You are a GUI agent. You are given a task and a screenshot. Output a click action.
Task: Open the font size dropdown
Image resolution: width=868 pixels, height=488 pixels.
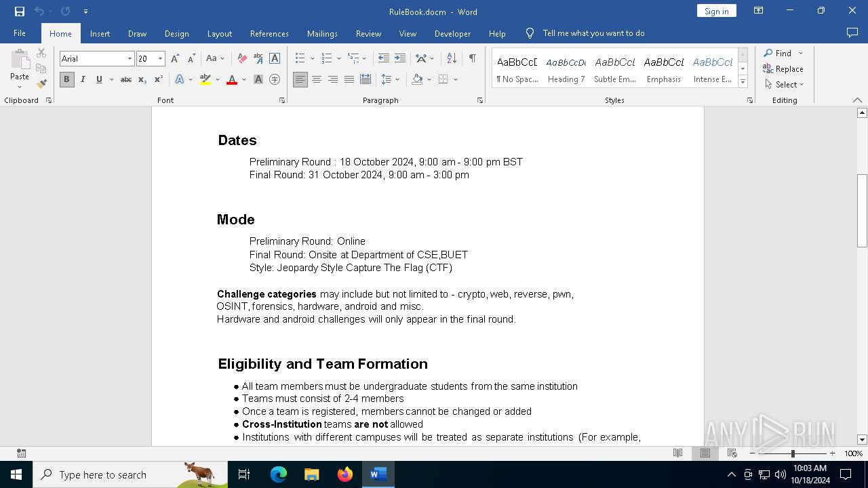161,59
